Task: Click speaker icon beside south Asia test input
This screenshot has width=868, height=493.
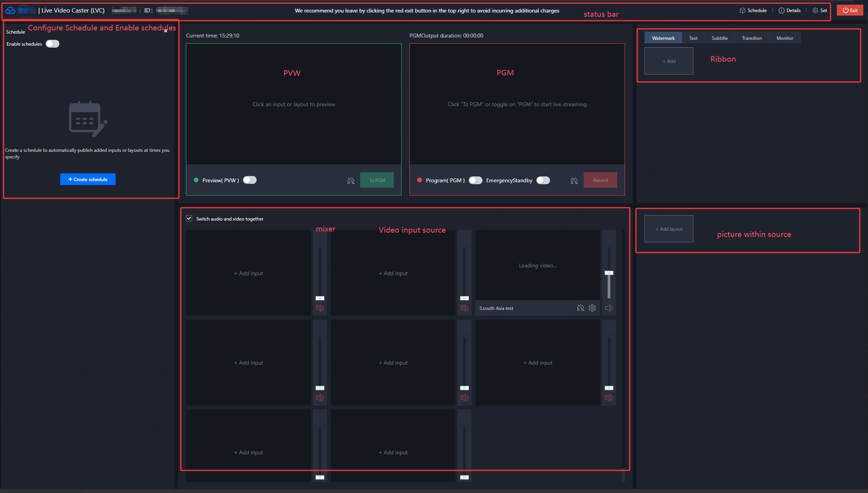Action: pyautogui.click(x=609, y=308)
